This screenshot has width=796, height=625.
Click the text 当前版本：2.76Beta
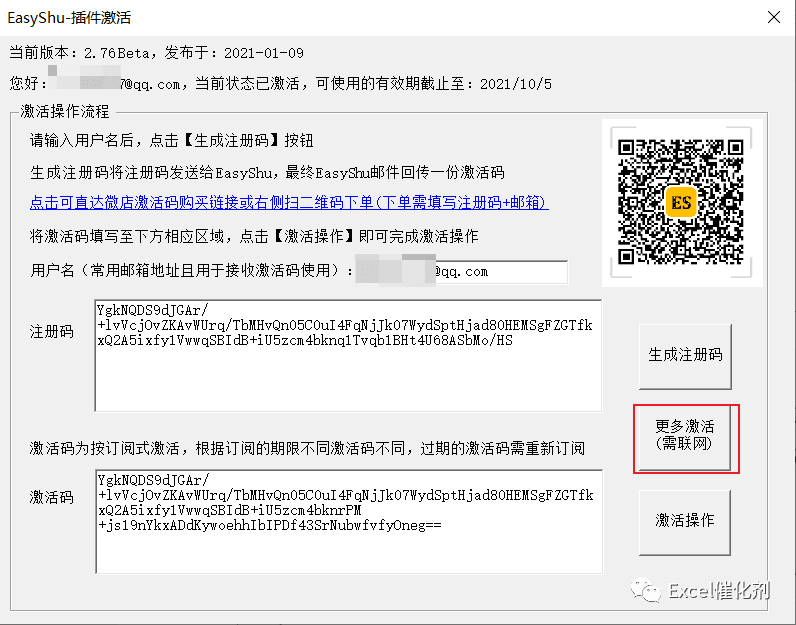[79, 53]
